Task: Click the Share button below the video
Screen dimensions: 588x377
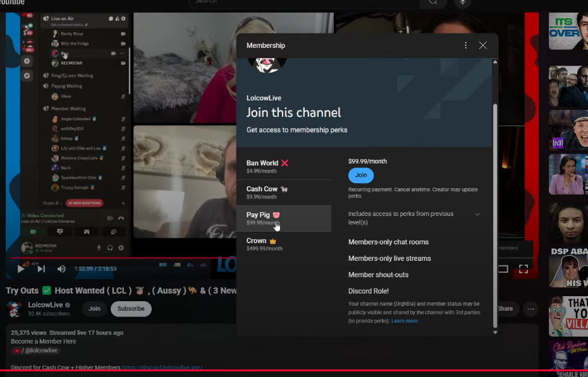Action: (505, 309)
